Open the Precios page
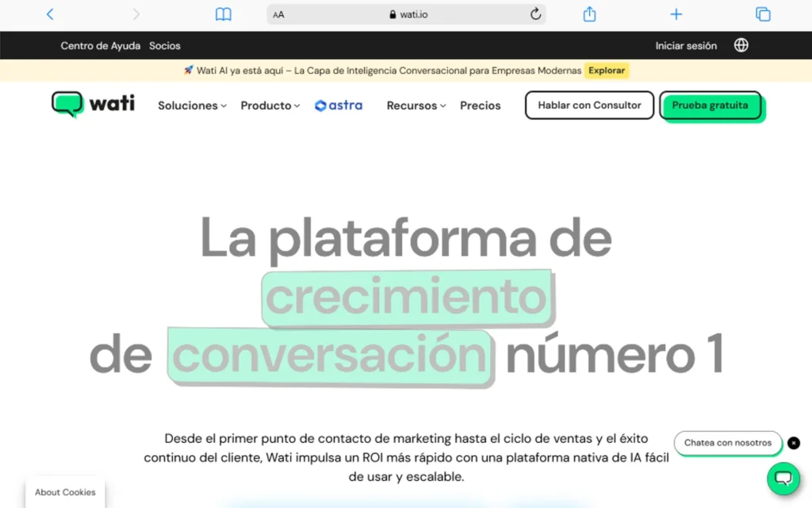 pos(481,106)
